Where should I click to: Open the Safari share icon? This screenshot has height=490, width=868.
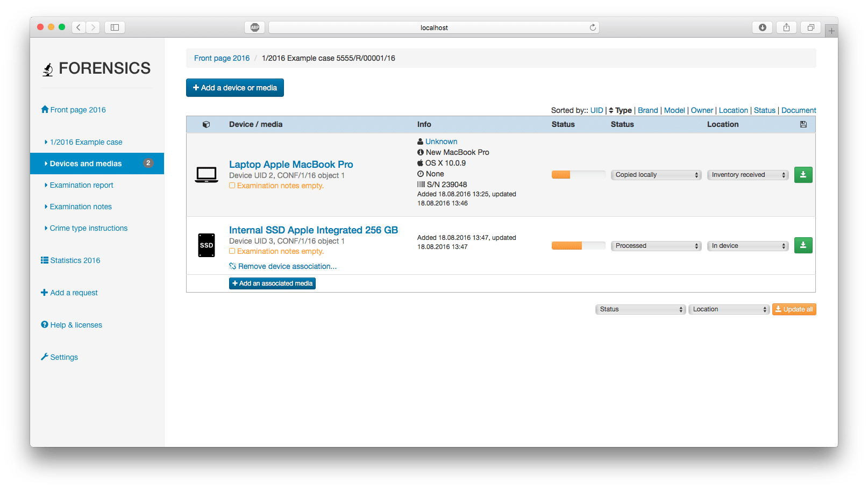coord(786,27)
